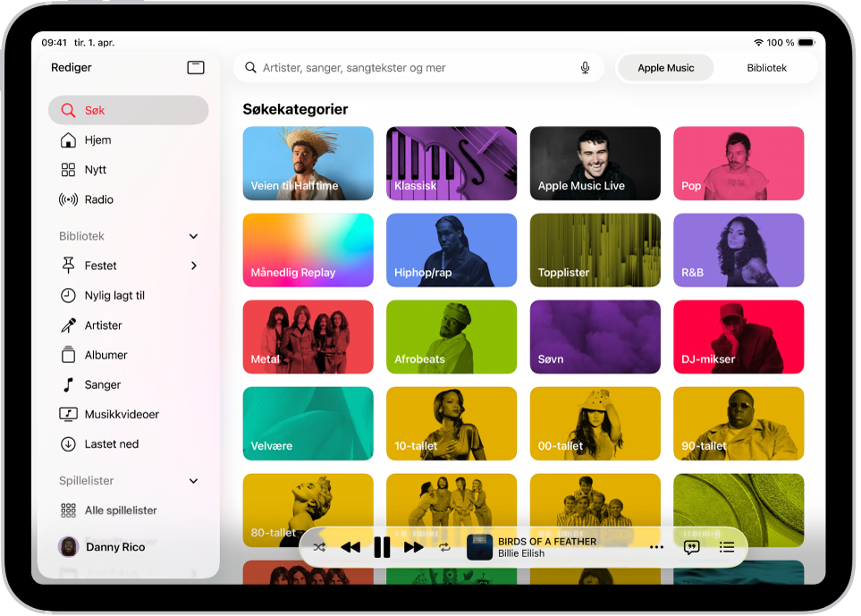Viewport: 861px width, 616px height.
Task: Toggle repeat in the mini player
Action: 444,547
